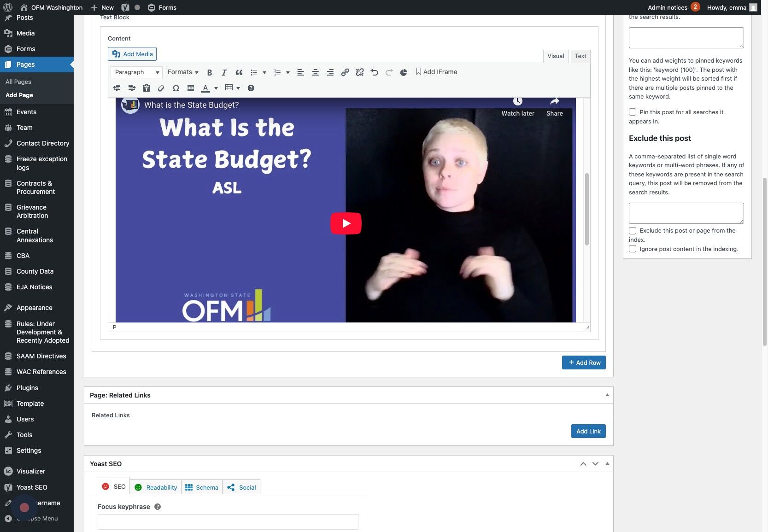Open the Formats dropdown menu
This screenshot has height=532, width=768.
pyautogui.click(x=183, y=72)
